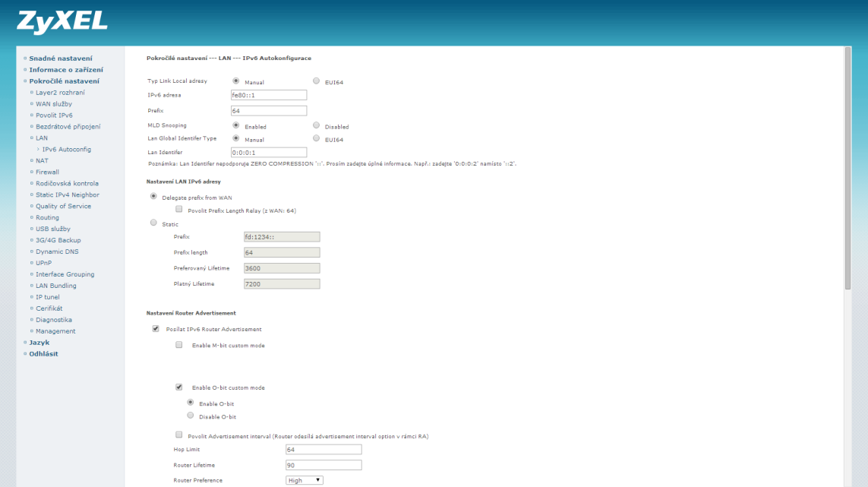The image size is (868, 487).
Task: Click the Prefix length field
Action: point(282,253)
